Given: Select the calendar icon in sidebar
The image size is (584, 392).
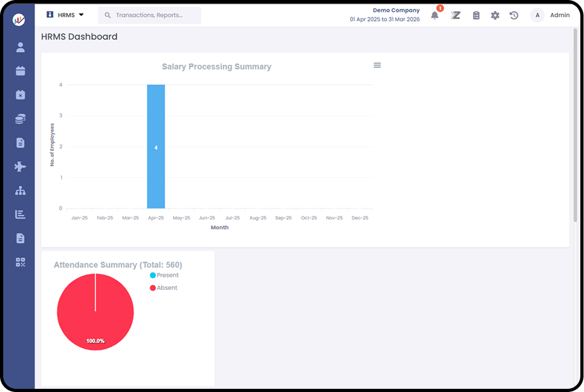Looking at the screenshot, I should pyautogui.click(x=19, y=70).
